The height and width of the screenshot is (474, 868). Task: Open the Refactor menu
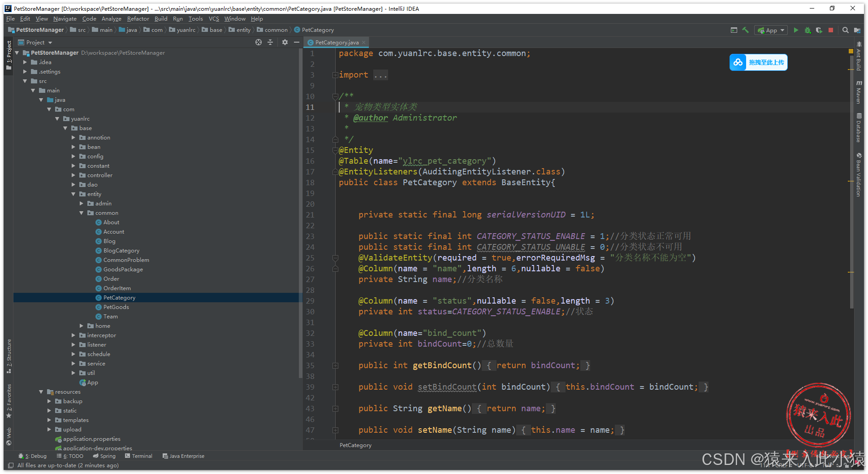tap(138, 19)
